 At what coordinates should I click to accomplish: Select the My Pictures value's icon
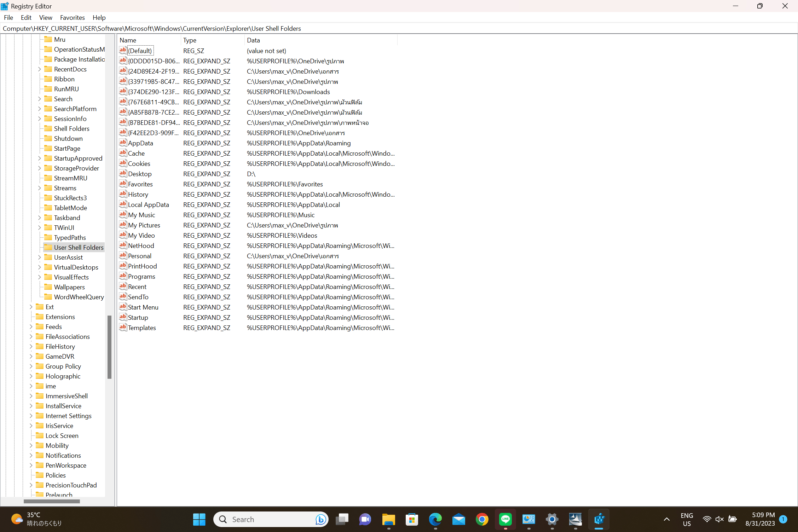(123, 225)
